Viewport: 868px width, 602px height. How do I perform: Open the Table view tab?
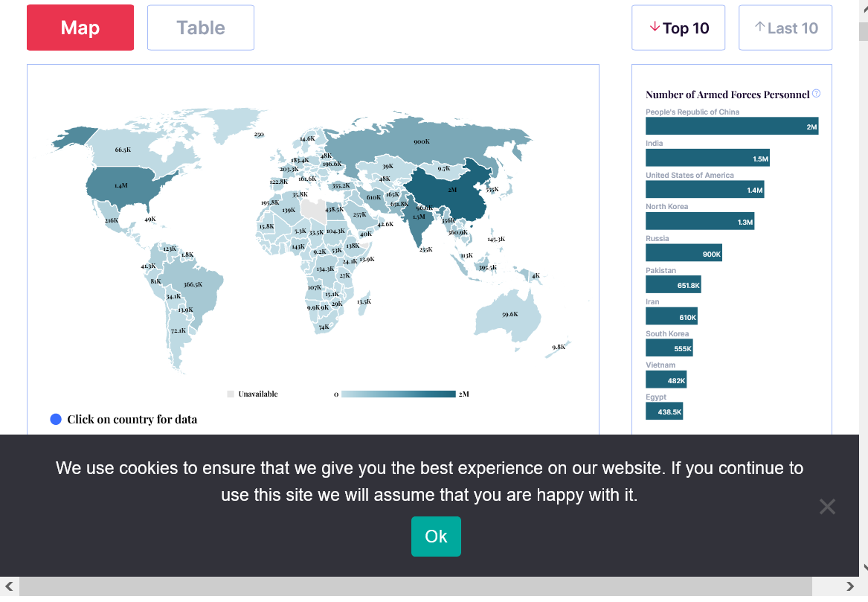[x=201, y=28]
